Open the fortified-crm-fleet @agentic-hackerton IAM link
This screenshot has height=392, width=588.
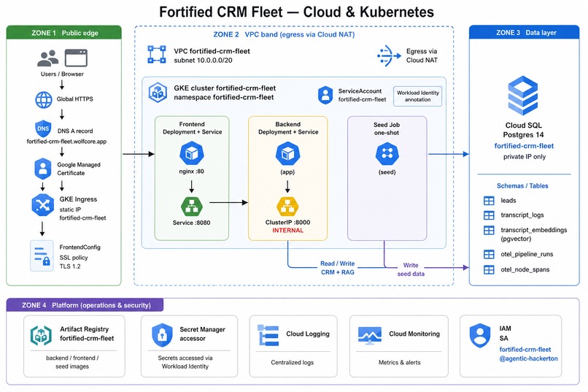528,354
